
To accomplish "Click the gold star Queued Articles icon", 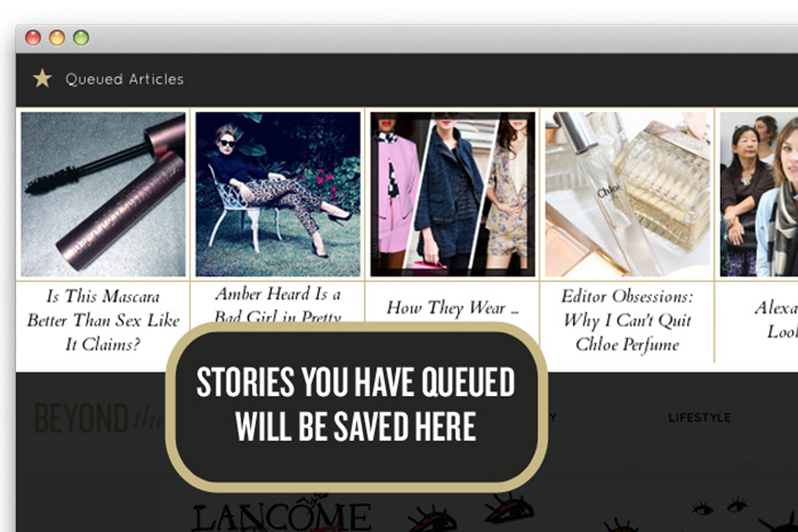I will [x=42, y=78].
